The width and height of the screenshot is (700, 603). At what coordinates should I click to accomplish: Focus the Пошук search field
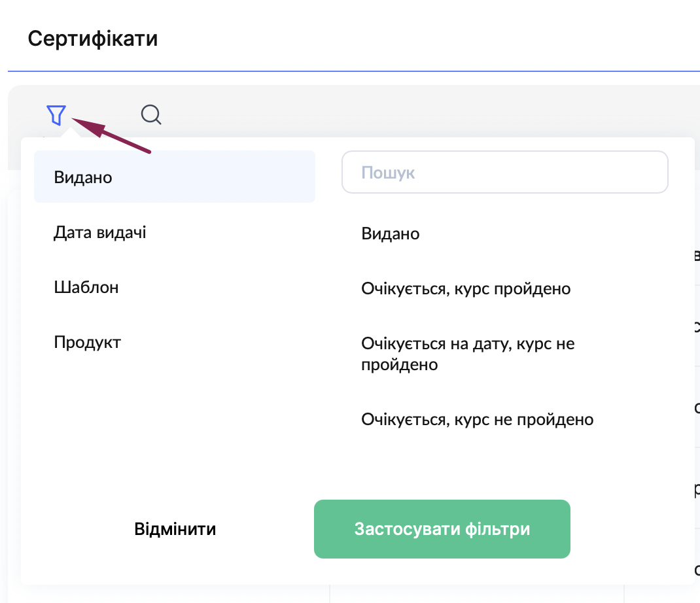point(504,173)
